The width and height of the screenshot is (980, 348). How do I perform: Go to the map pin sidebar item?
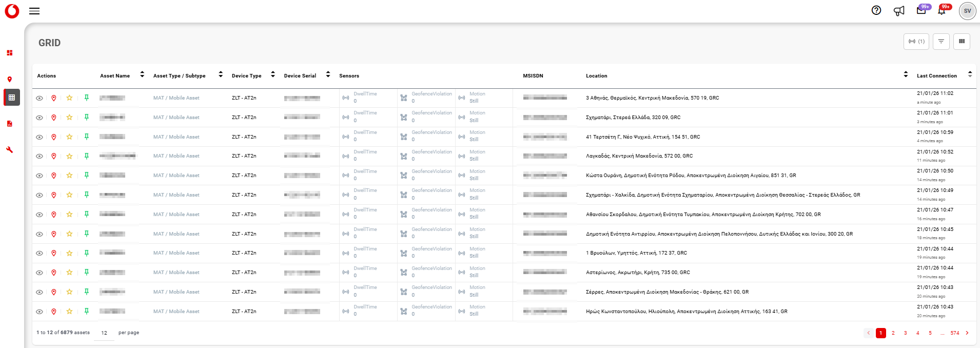click(x=9, y=80)
